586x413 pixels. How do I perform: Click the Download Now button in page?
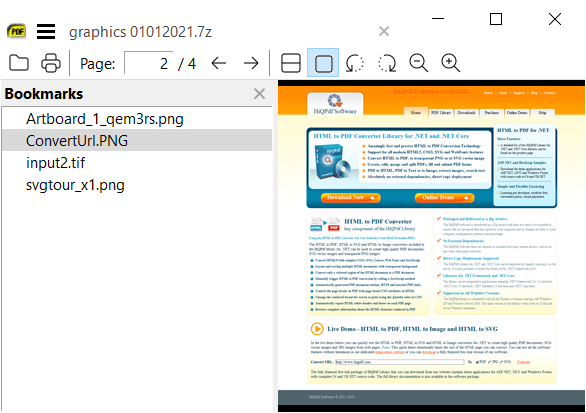tap(351, 197)
